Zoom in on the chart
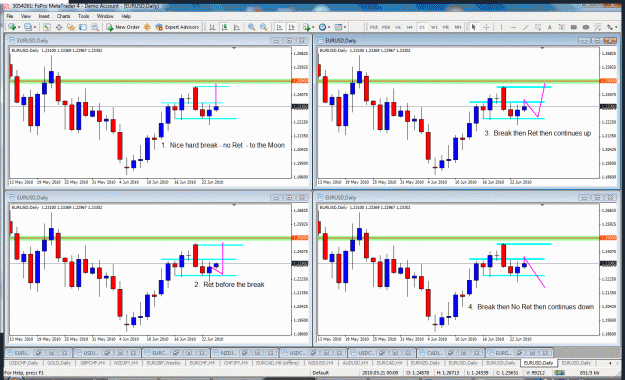Screen dimensions: 625x380 tap(252, 27)
